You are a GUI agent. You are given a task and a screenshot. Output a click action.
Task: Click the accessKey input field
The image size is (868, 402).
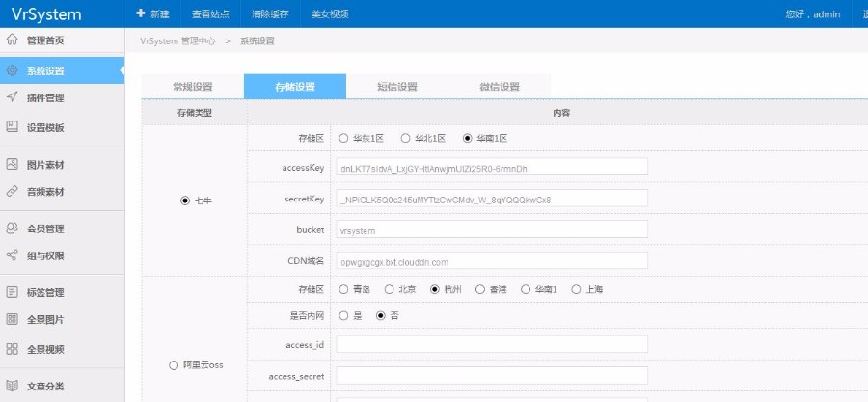(x=492, y=167)
